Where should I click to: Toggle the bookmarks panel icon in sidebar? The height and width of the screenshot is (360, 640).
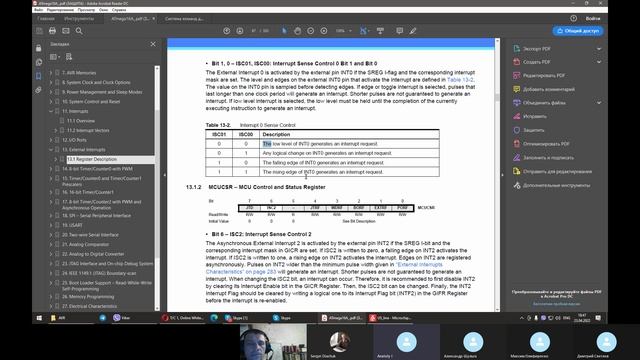coord(38,76)
